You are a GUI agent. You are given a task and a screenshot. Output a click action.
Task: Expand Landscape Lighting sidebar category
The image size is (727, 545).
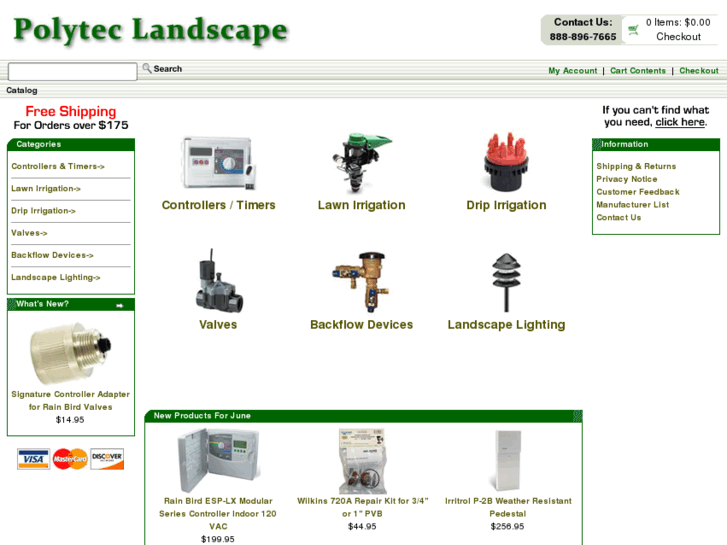click(x=56, y=277)
